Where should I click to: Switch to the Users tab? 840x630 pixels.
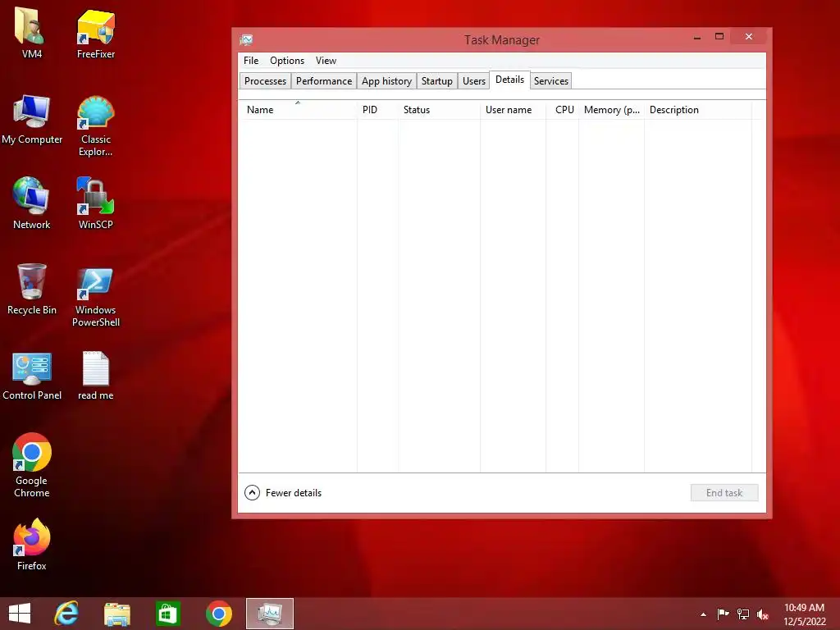[473, 81]
